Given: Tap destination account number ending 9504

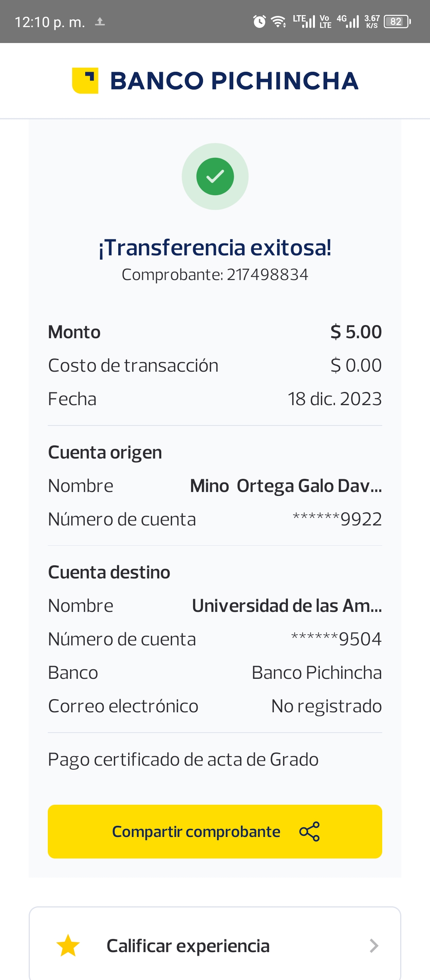Looking at the screenshot, I should [336, 639].
